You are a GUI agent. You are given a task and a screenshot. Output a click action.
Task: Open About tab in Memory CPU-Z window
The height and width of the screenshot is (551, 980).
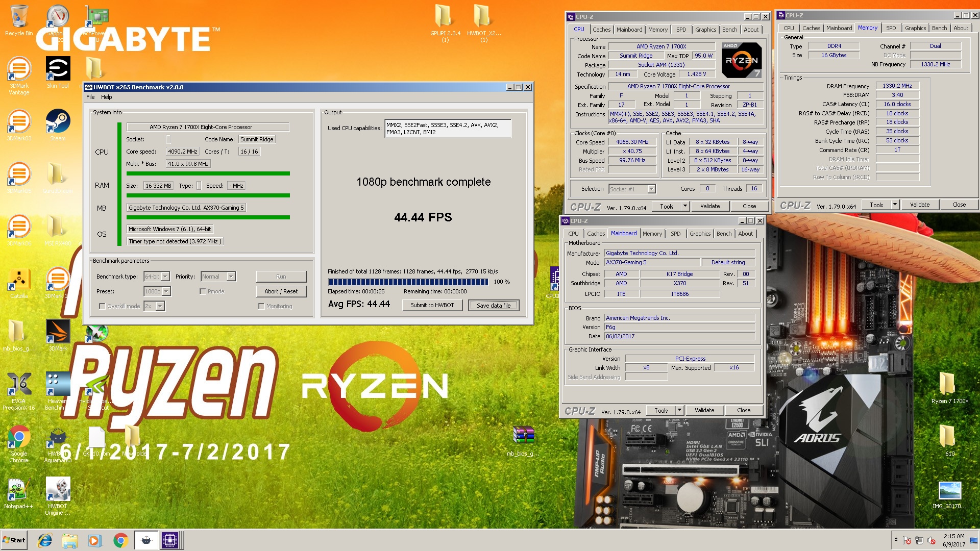coord(961,28)
